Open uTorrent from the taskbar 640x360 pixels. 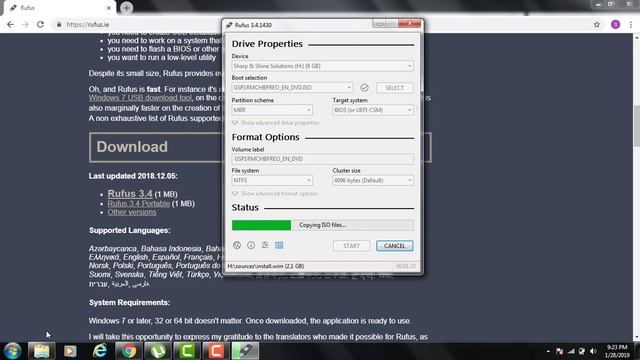[x=158, y=351]
